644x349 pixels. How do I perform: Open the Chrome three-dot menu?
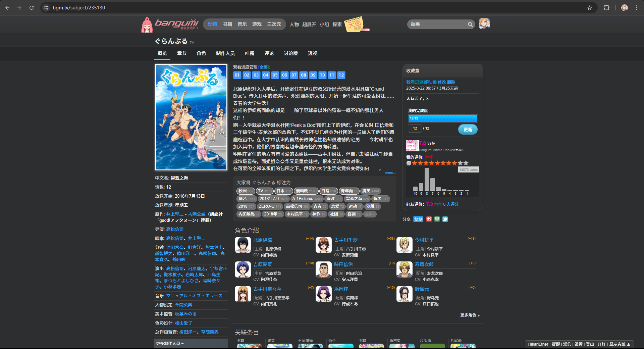636,7
